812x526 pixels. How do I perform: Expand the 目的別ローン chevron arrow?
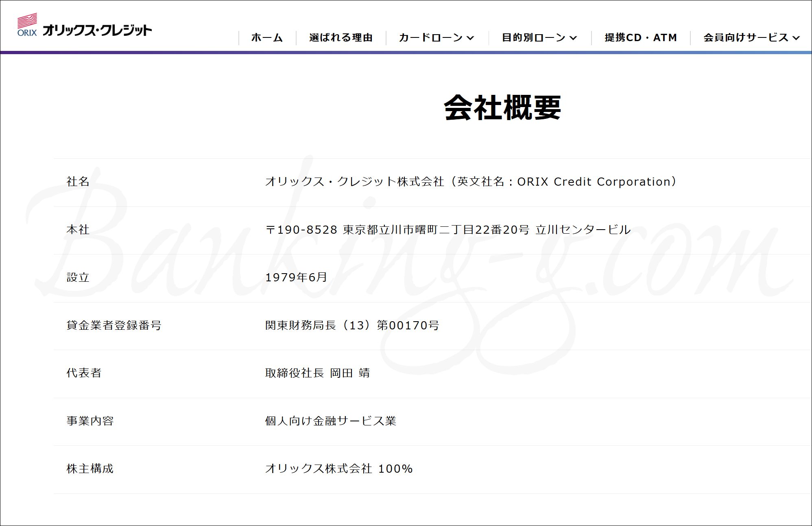(x=574, y=38)
